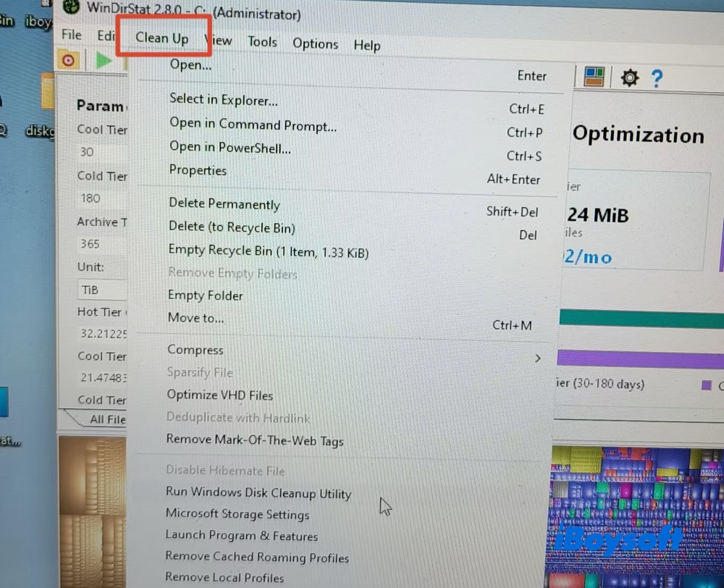
Task: Click the Optimization heading text
Action: tap(639, 135)
